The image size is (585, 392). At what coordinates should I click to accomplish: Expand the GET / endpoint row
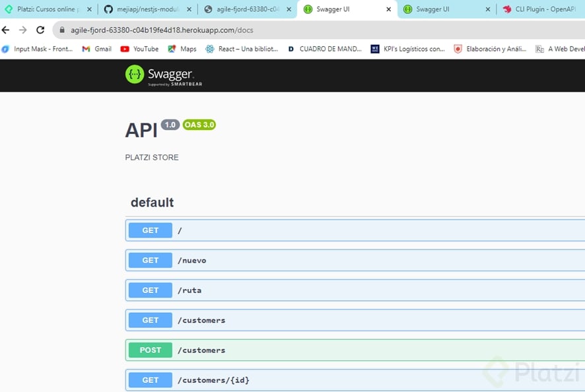click(355, 230)
